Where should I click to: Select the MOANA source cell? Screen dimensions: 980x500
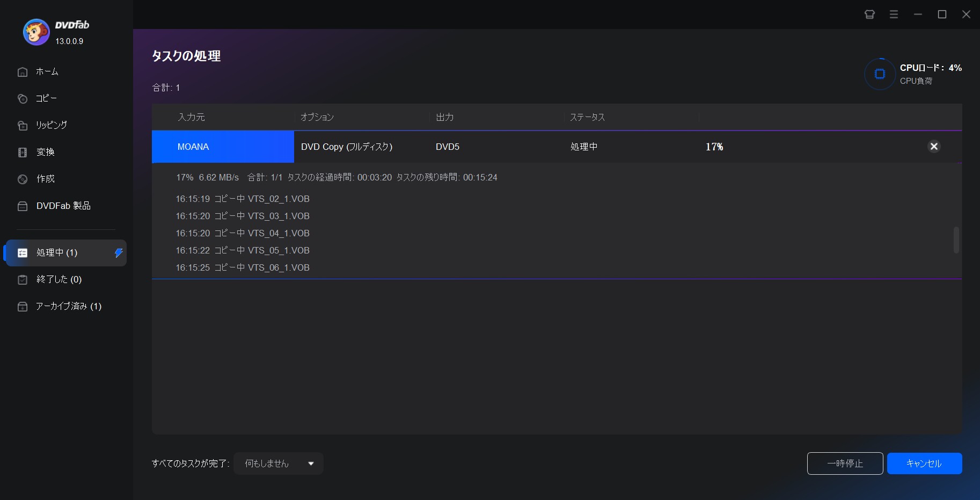point(223,147)
